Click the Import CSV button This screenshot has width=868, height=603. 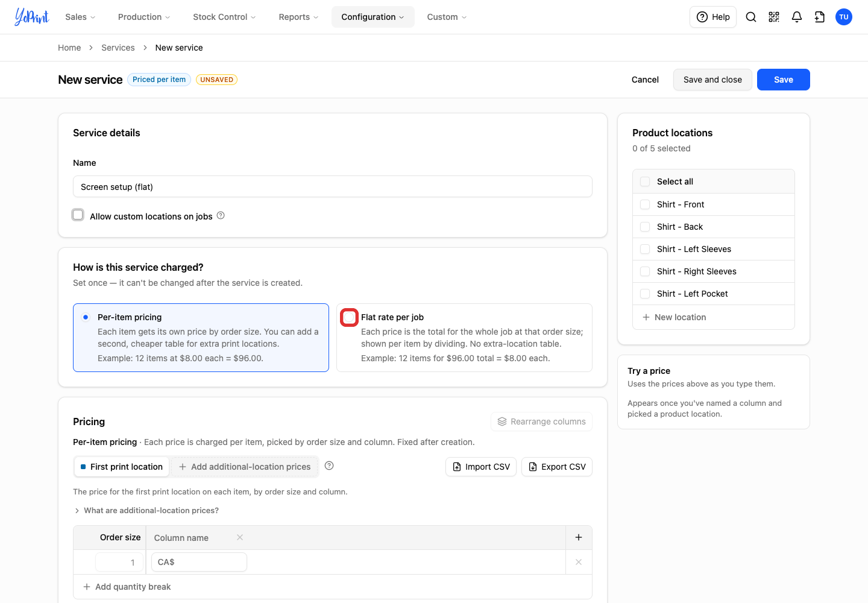[x=481, y=467]
